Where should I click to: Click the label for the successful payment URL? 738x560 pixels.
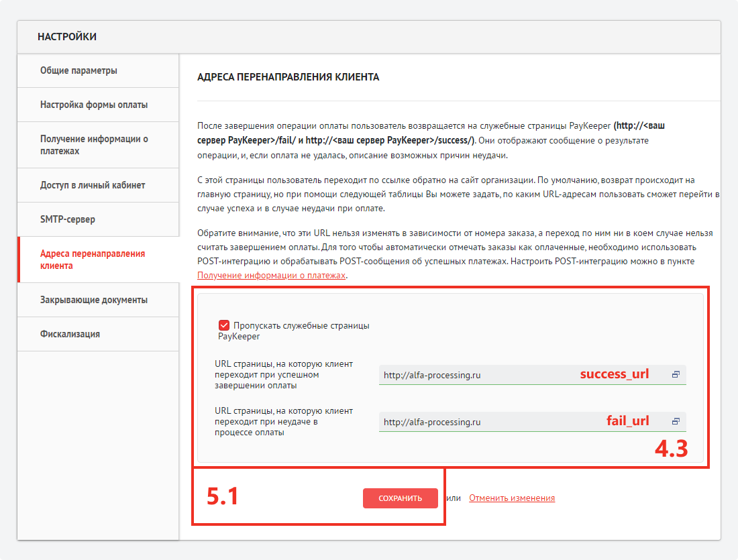(x=284, y=375)
